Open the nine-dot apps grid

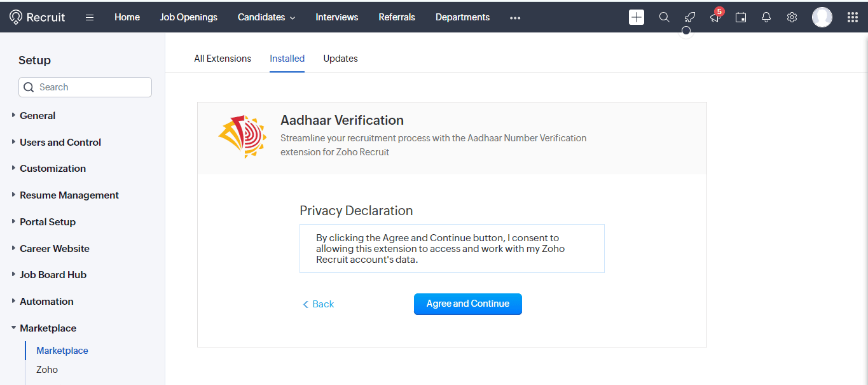click(x=853, y=17)
